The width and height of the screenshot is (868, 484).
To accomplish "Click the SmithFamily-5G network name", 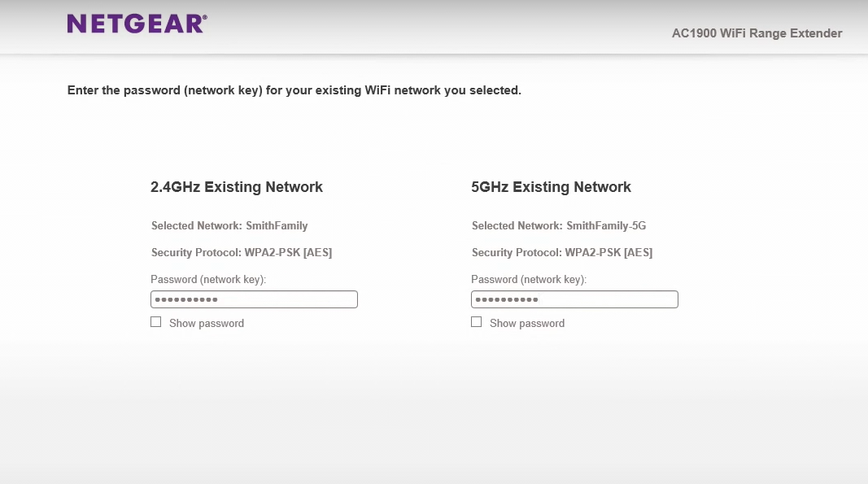I will tap(606, 225).
